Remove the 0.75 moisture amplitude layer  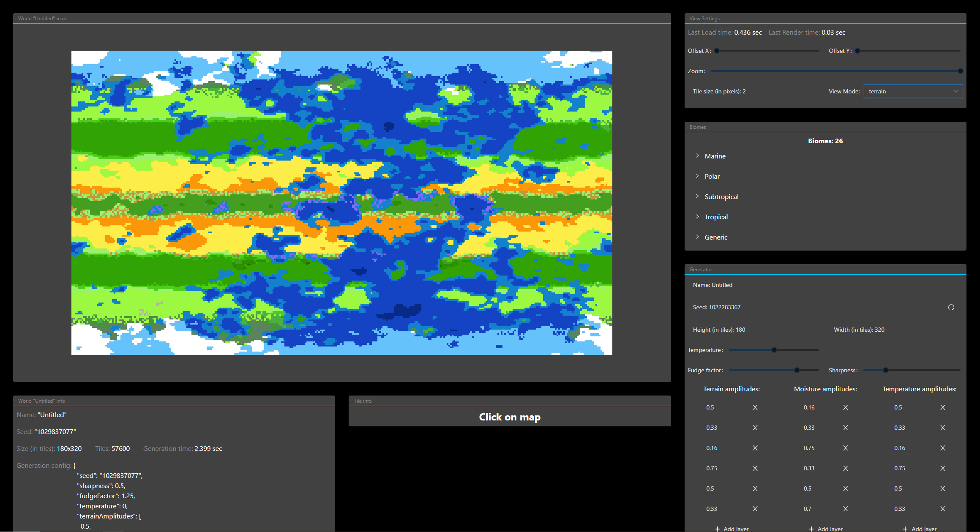pyautogui.click(x=845, y=448)
